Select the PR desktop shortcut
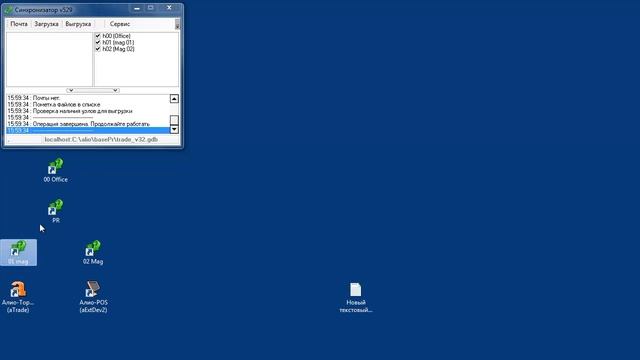 coord(56,211)
